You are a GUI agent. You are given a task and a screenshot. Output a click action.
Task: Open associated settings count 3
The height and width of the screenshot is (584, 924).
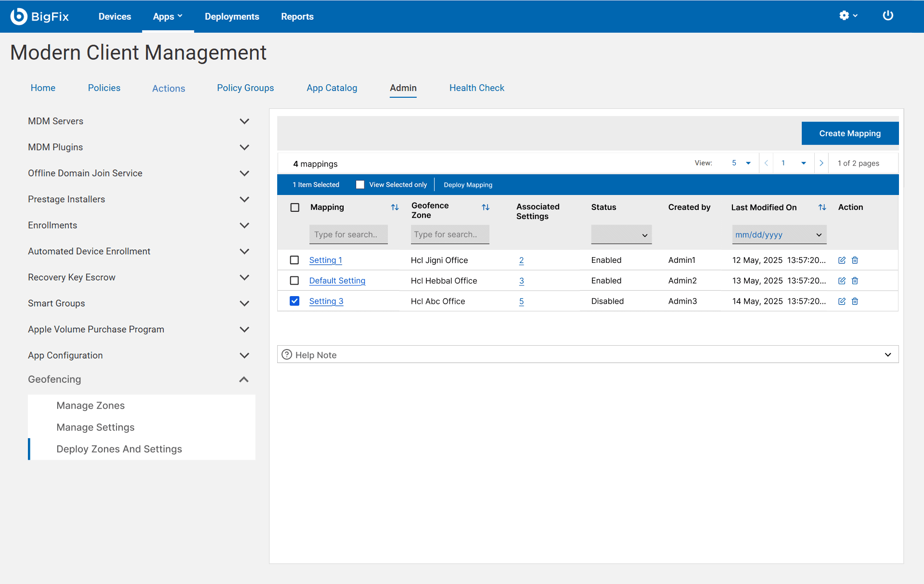521,281
